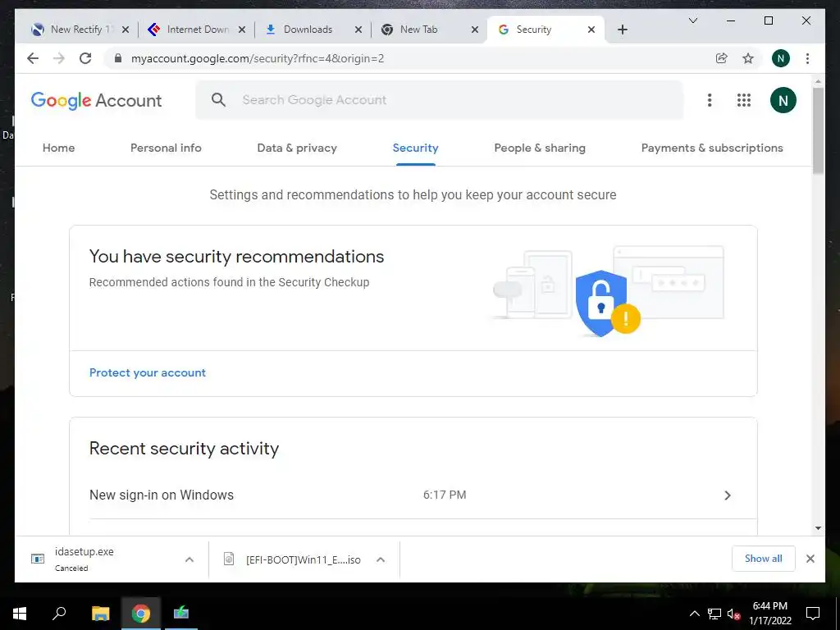Open the network tray icon

click(714, 614)
